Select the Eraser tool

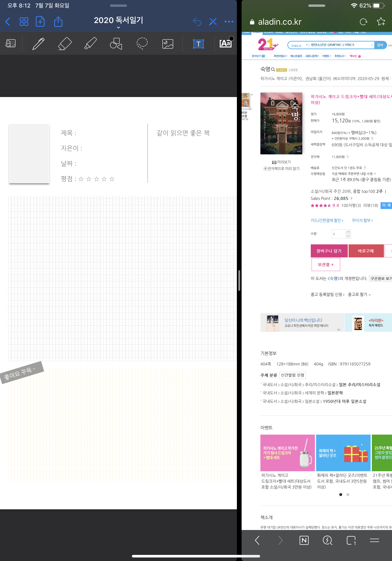pyautogui.click(x=65, y=44)
